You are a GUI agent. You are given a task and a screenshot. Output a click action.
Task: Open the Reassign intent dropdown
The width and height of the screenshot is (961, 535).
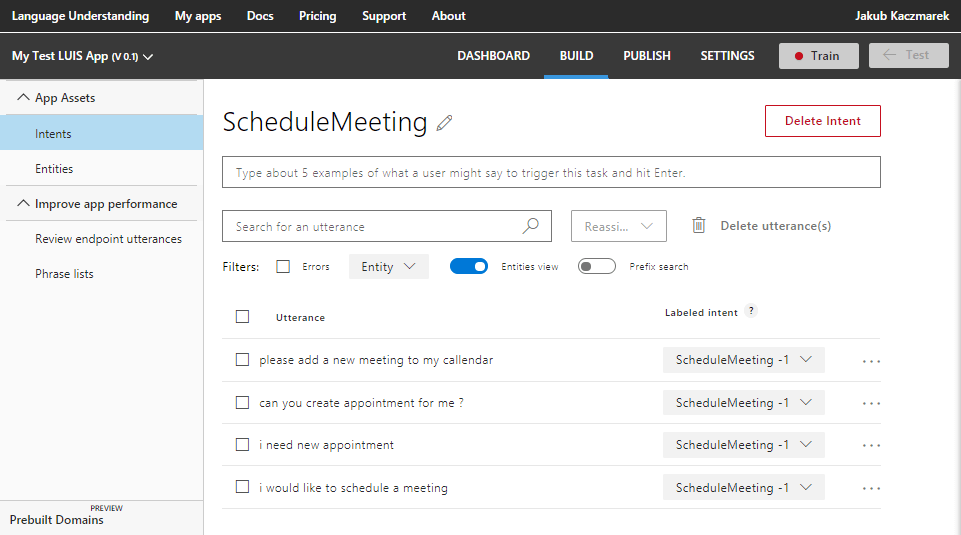pos(619,226)
